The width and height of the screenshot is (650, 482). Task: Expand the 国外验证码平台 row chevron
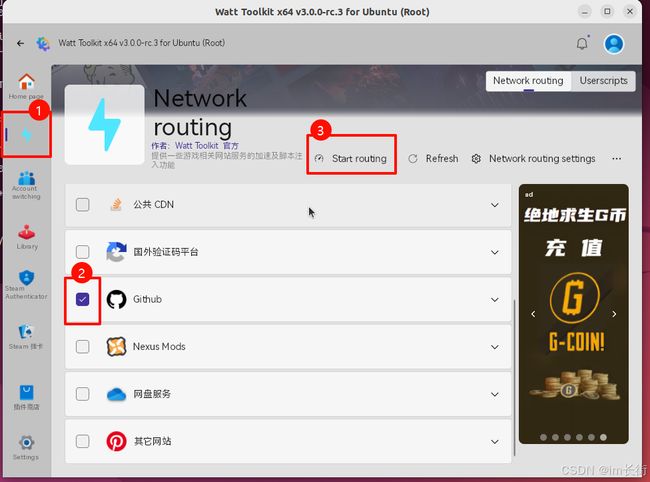[x=495, y=252]
